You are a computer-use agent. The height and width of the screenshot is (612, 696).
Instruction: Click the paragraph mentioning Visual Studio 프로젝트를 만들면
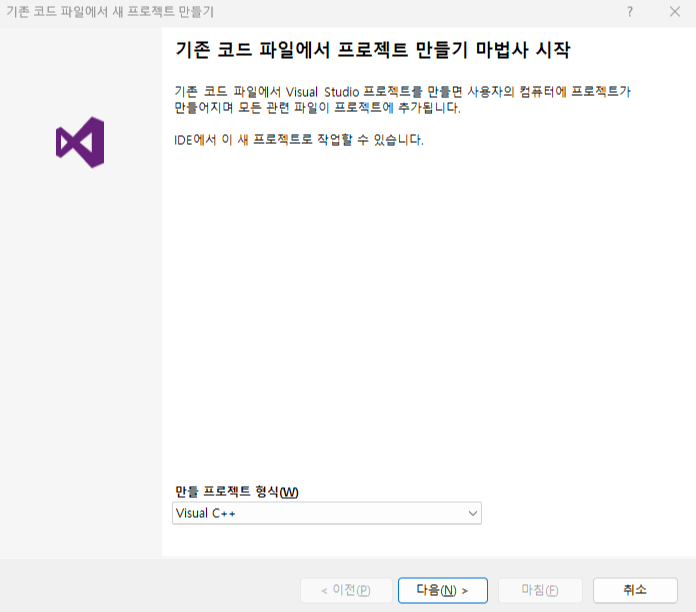coord(402,99)
